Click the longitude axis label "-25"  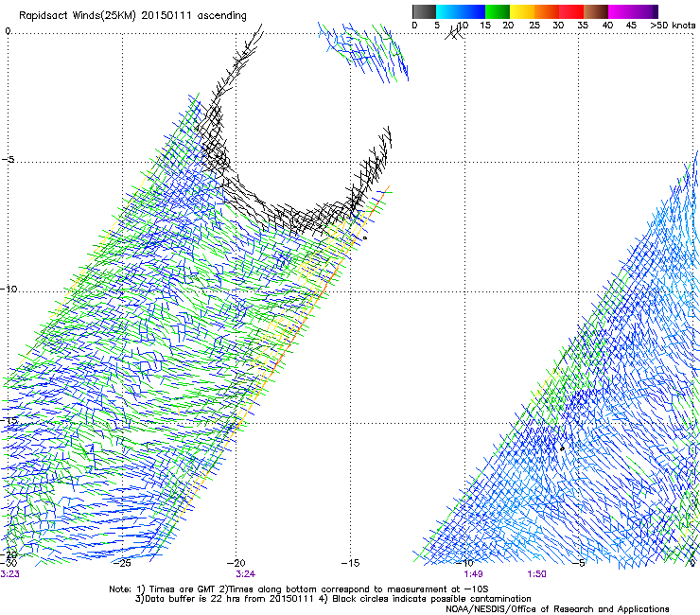coord(123,563)
